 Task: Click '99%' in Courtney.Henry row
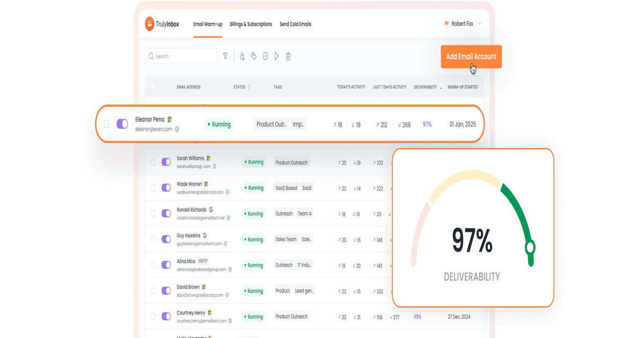click(418, 317)
